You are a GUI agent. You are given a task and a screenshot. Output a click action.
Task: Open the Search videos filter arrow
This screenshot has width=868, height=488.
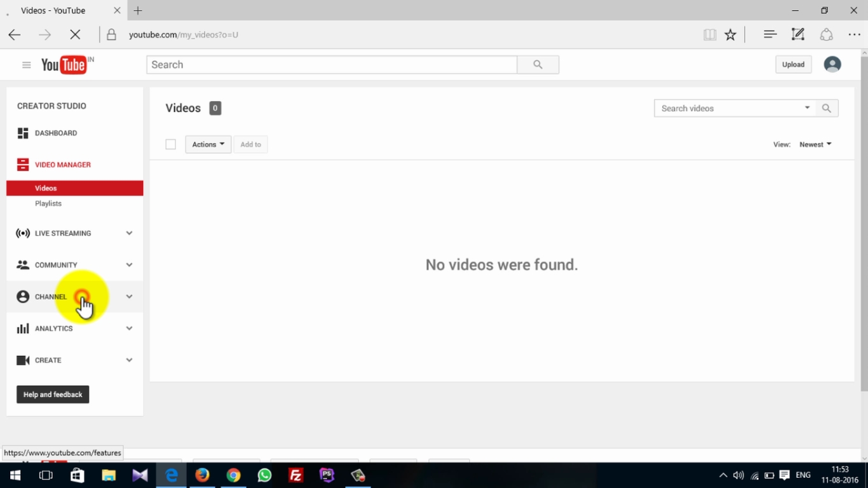(x=807, y=108)
